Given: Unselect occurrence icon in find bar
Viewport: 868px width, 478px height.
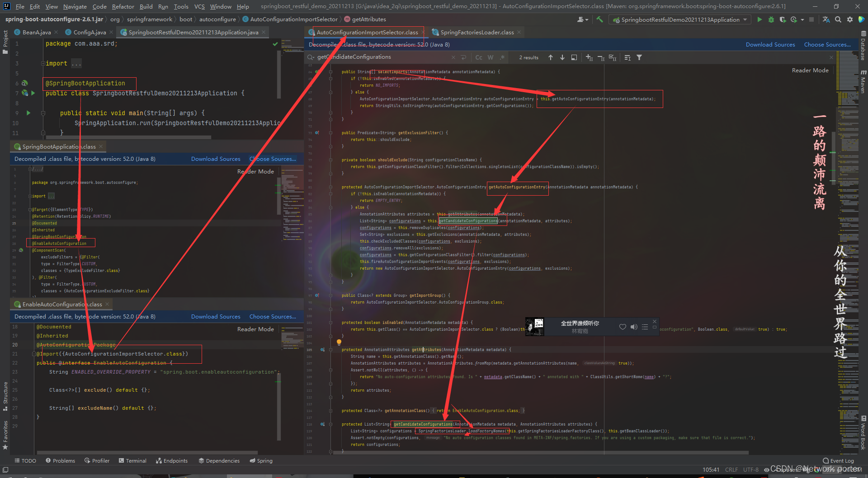Looking at the screenshot, I should (x=601, y=57).
